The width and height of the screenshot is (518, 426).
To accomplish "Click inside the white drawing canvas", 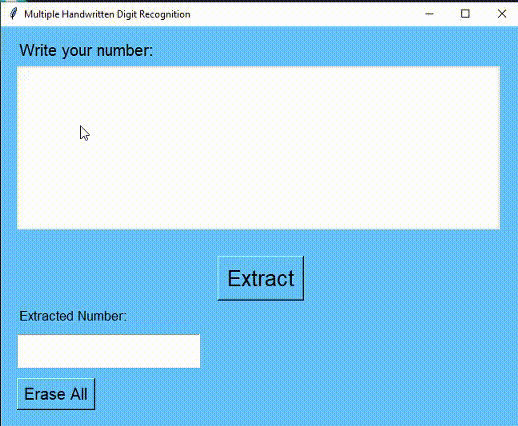I will click(x=258, y=148).
